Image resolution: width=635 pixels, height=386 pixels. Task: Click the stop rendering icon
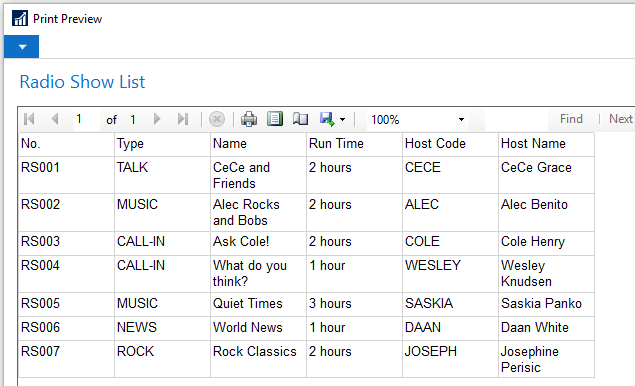coord(217,119)
